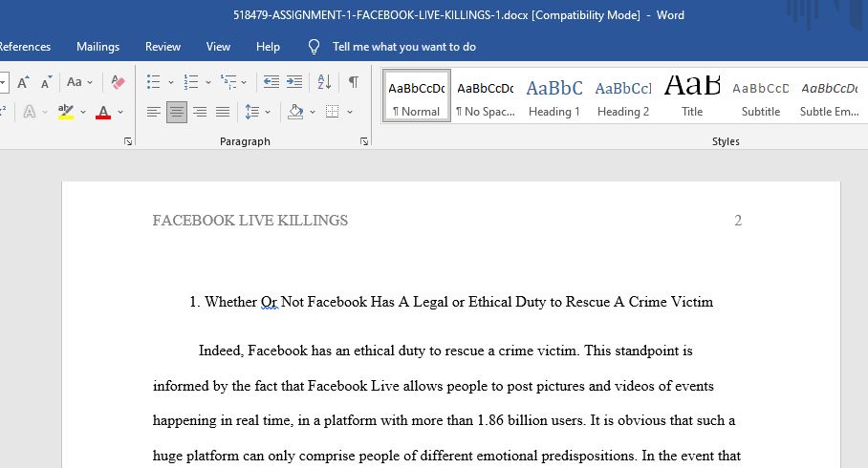Apply the Title style
The width and height of the screenshot is (868, 468).
(692, 96)
